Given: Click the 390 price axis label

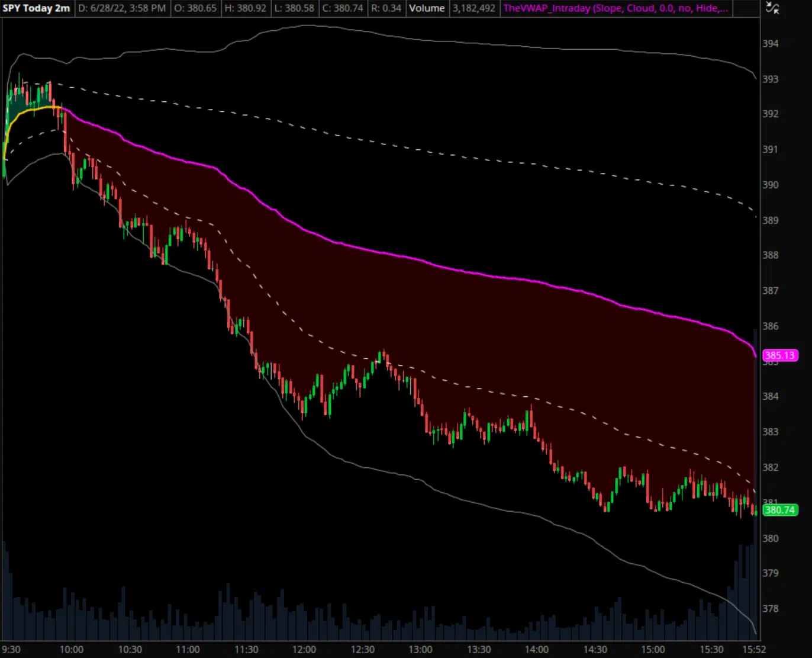Looking at the screenshot, I should pos(771,185).
